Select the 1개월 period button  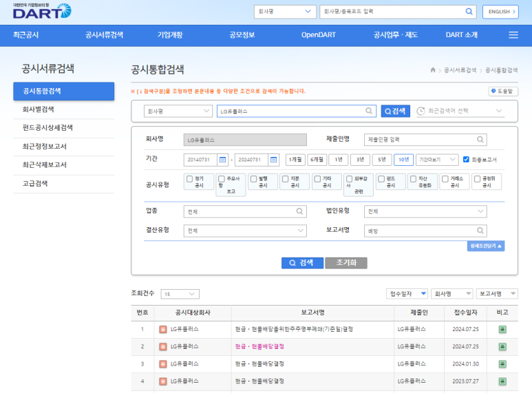pyautogui.click(x=295, y=160)
